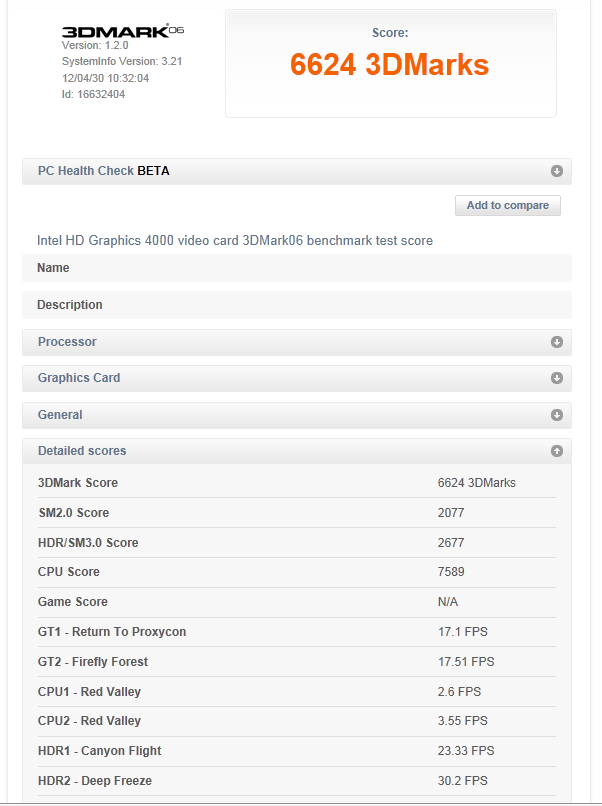
Task: Click Processor section arrow icon
Action: coord(557,342)
